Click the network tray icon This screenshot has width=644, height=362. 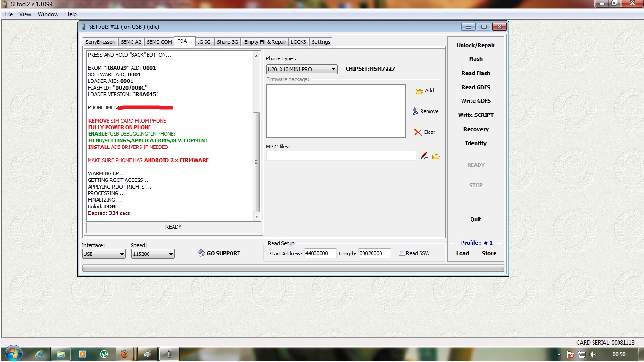tap(582, 354)
